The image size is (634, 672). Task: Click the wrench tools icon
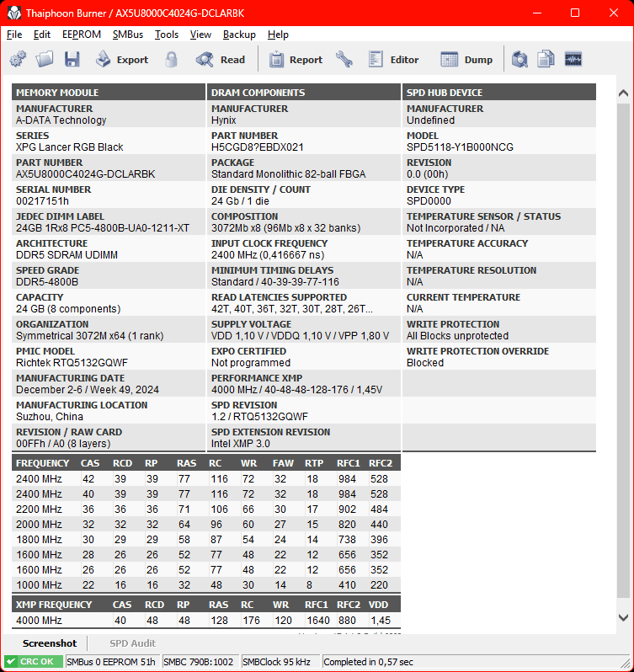coord(344,59)
